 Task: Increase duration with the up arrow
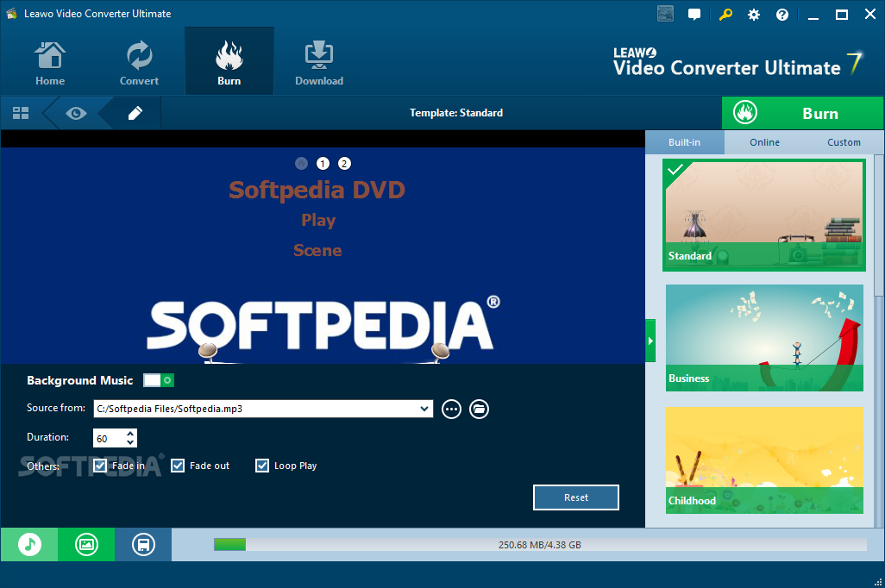[x=130, y=434]
